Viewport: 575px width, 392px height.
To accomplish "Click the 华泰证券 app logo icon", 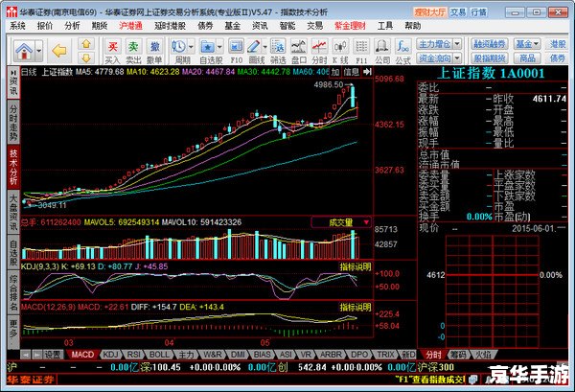I will pos(11,12).
